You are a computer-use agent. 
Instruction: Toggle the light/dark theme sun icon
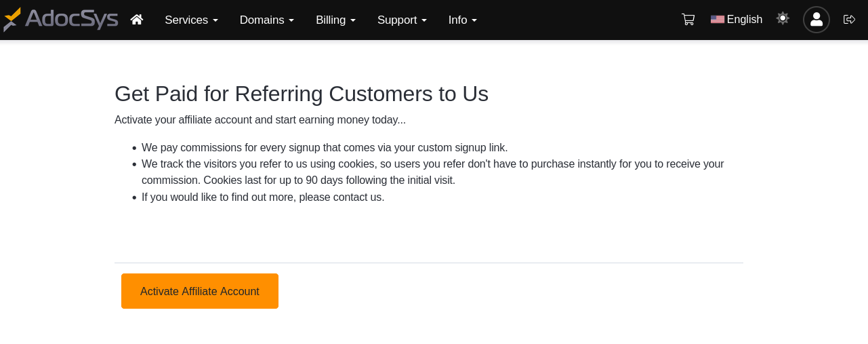tap(783, 19)
